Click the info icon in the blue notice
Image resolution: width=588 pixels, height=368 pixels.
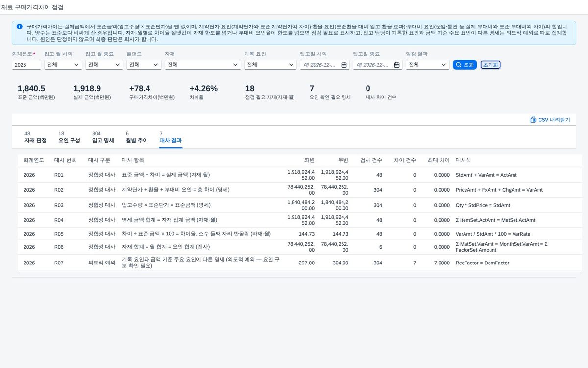coord(19,26)
